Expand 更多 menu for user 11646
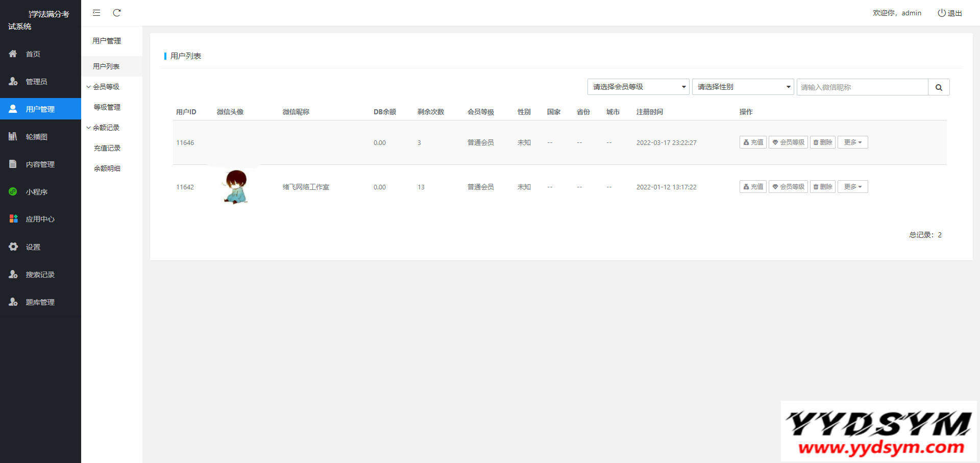This screenshot has height=463, width=980. 852,142
